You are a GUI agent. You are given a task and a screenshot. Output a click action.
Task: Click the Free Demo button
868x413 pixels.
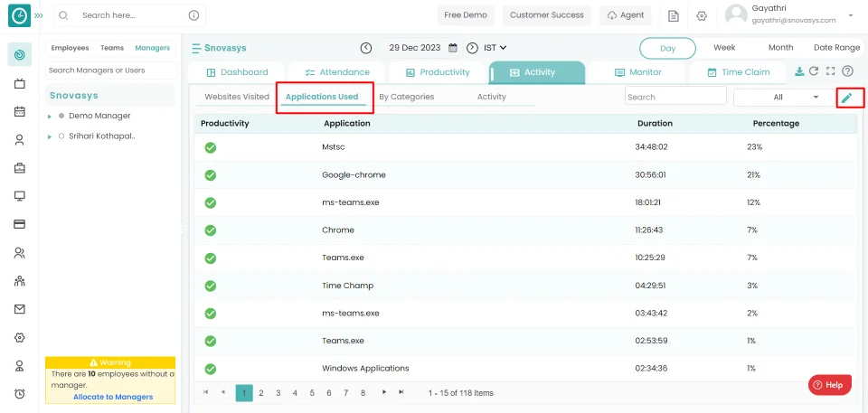pyautogui.click(x=466, y=15)
